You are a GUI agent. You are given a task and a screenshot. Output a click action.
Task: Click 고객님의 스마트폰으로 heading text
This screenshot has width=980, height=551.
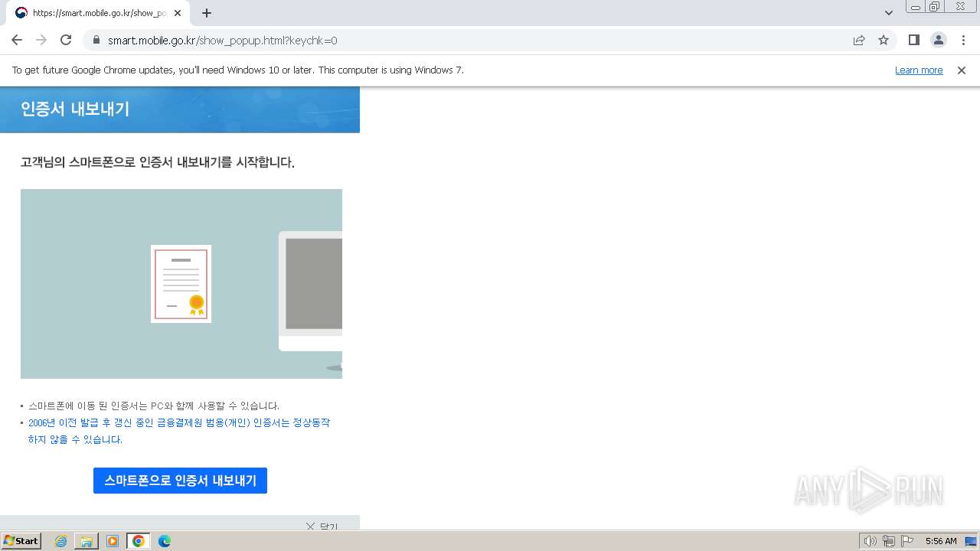(x=158, y=162)
